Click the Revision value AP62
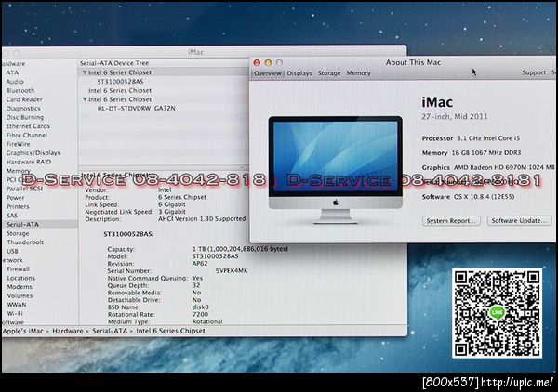Viewport: 558px width, 392px height. (x=200, y=264)
